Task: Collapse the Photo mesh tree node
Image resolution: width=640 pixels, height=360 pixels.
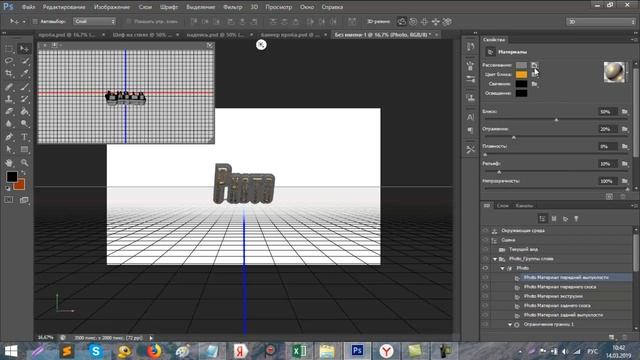Action: (x=502, y=269)
